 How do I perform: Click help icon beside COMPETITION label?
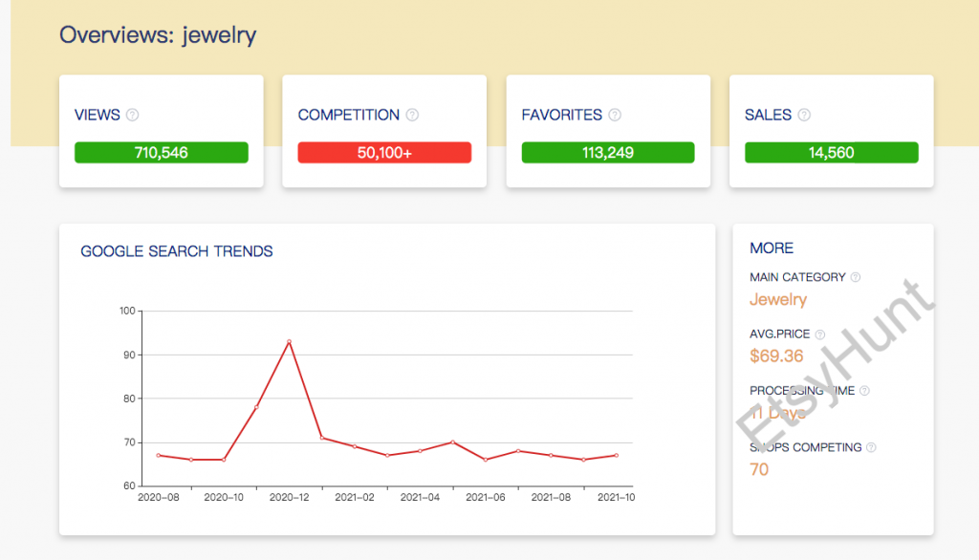point(412,115)
